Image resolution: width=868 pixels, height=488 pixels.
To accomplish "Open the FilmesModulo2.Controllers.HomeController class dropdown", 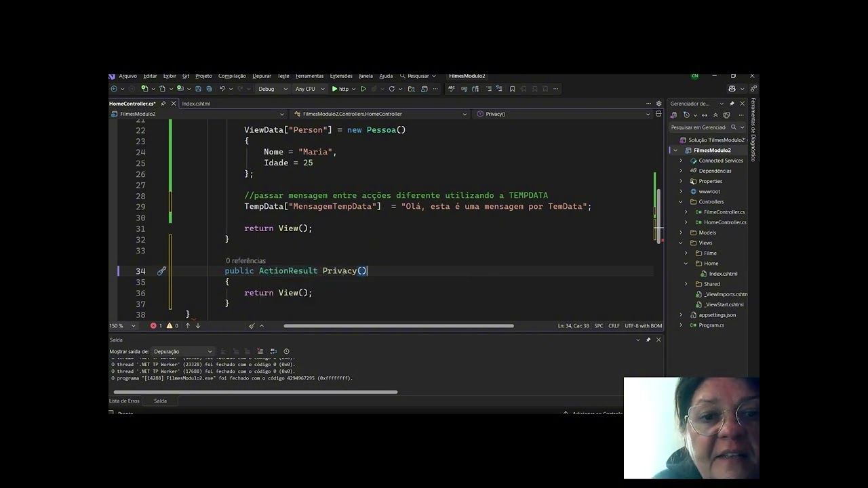I will (380, 114).
